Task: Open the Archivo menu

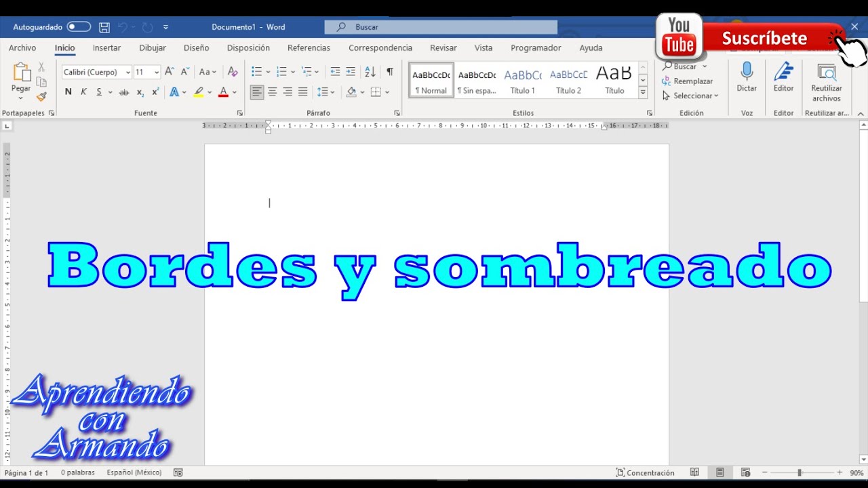Action: click(x=22, y=48)
